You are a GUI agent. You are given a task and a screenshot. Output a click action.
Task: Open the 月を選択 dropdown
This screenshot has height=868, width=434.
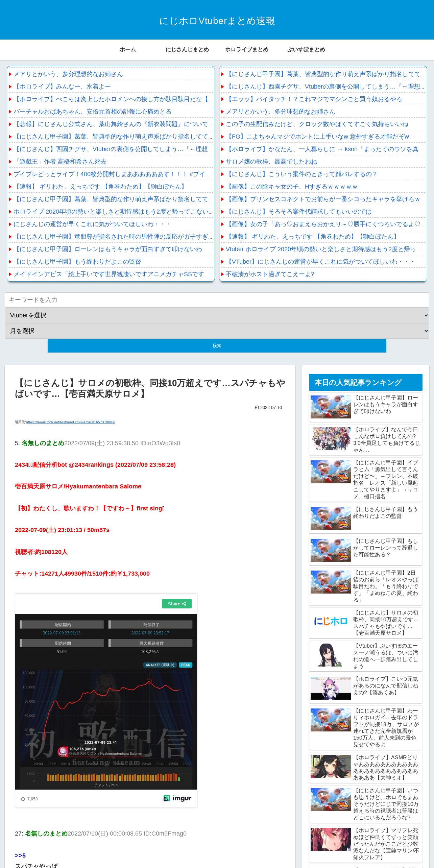tap(217, 331)
